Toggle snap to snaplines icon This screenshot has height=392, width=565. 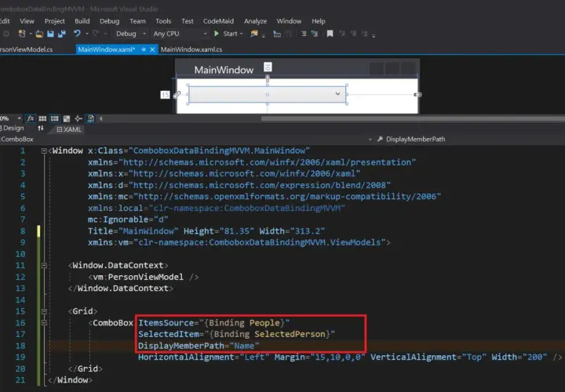click(x=78, y=118)
